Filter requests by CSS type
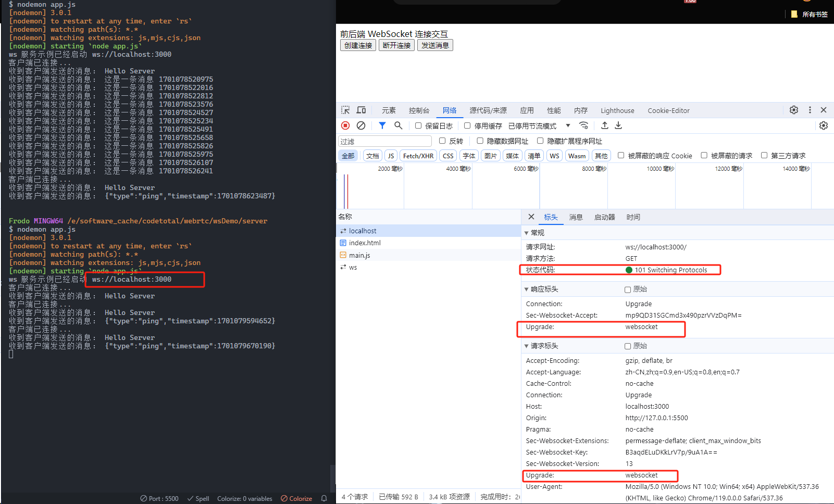 click(x=448, y=156)
